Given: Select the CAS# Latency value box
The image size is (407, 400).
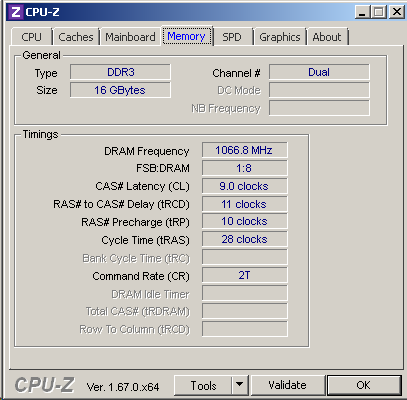Looking at the screenshot, I should [x=244, y=186].
